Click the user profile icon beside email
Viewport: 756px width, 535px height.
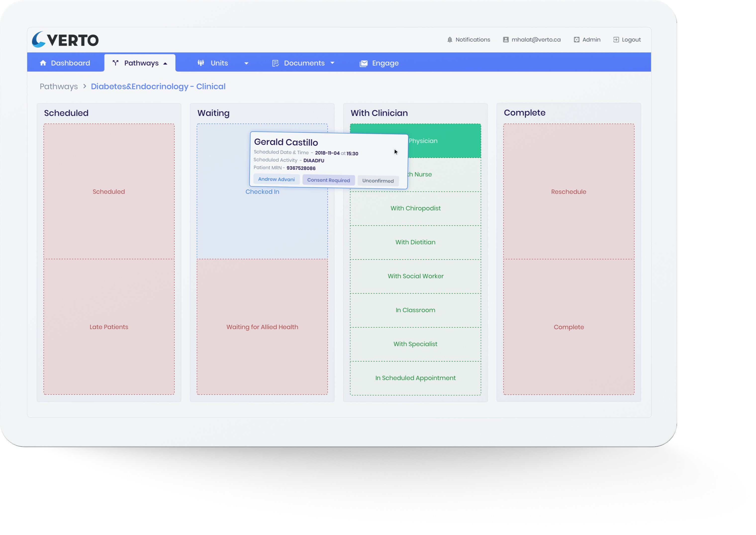pos(505,40)
